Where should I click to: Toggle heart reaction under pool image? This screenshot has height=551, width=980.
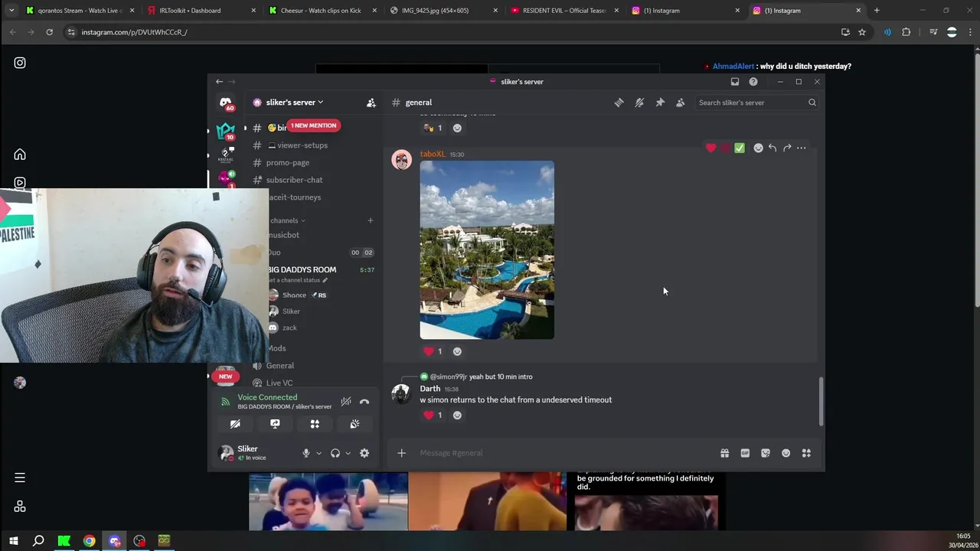433,351
